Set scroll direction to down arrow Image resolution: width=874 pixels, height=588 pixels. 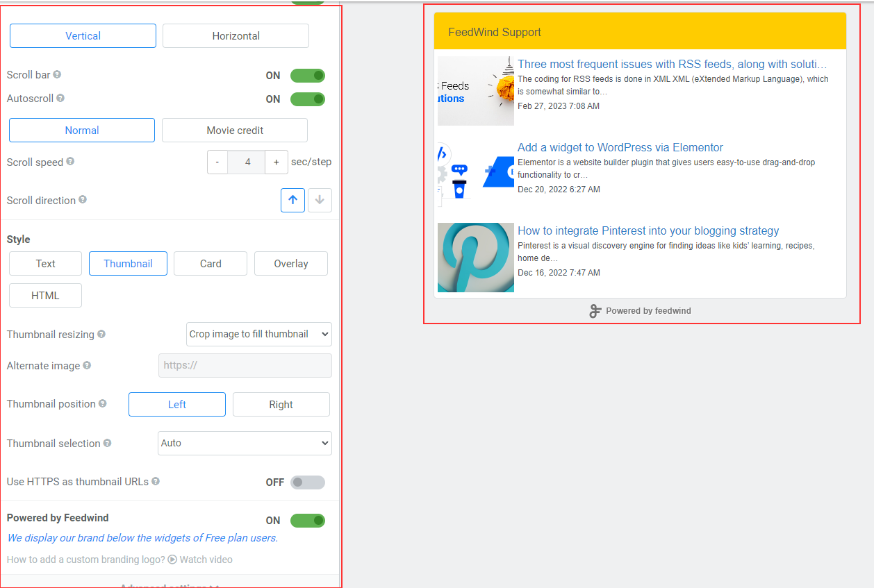coord(320,200)
